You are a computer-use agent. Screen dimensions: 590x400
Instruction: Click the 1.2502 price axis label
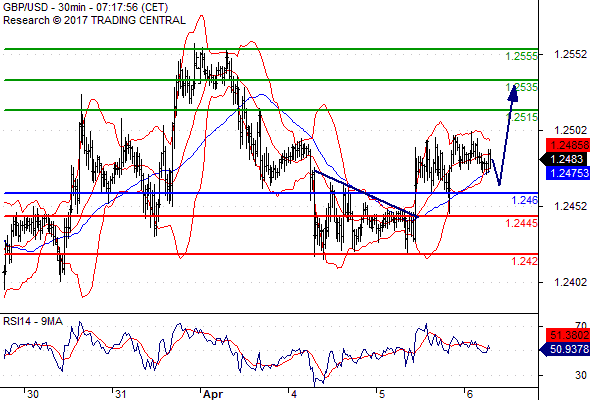(570, 130)
